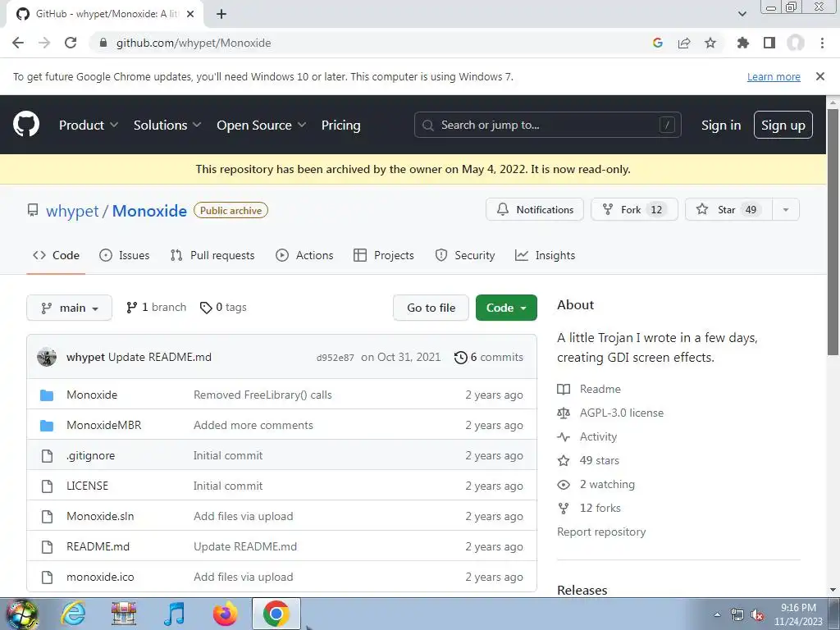
Task: Click the GitHub Octocat logo
Action: pyautogui.click(x=26, y=125)
